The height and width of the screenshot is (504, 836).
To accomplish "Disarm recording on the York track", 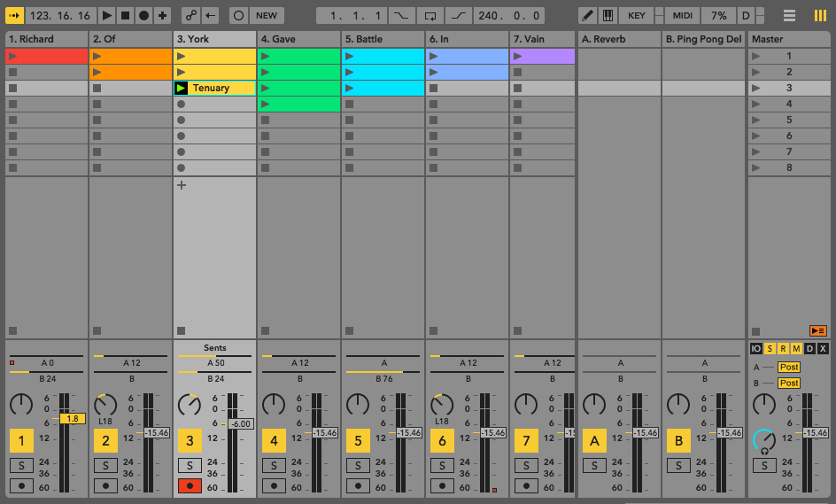I will tap(190, 485).
